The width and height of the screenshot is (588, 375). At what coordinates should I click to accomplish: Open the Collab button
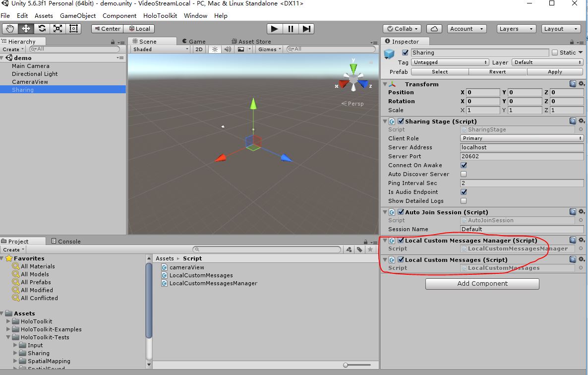point(402,29)
